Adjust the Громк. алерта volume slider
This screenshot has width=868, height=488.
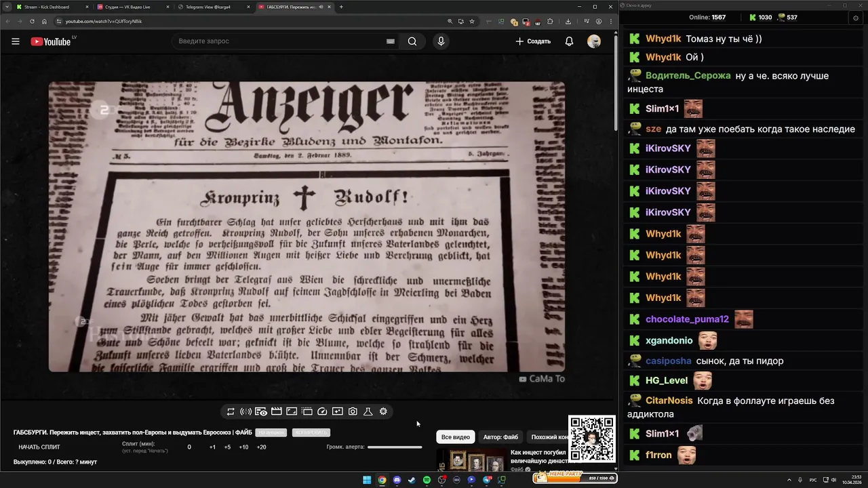(395, 447)
